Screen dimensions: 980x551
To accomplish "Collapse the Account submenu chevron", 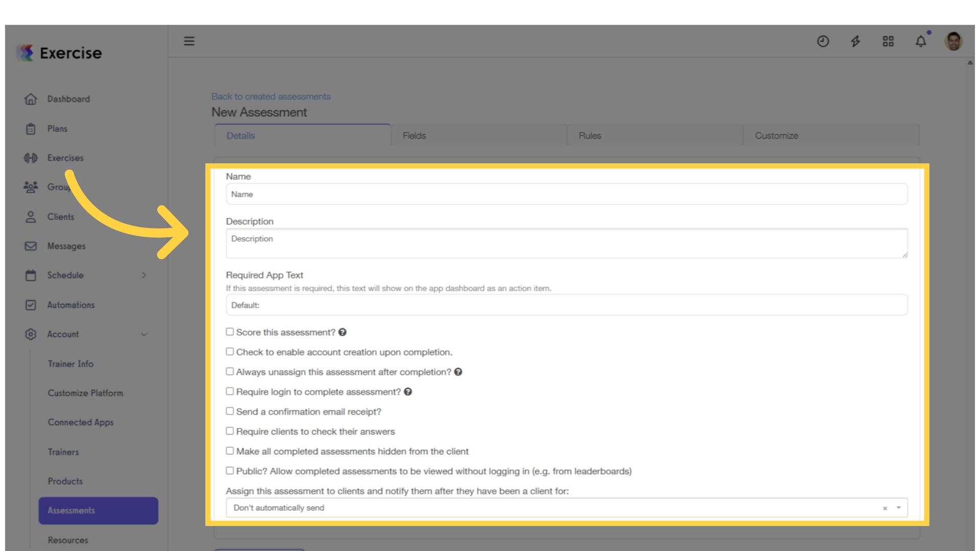I will (144, 335).
